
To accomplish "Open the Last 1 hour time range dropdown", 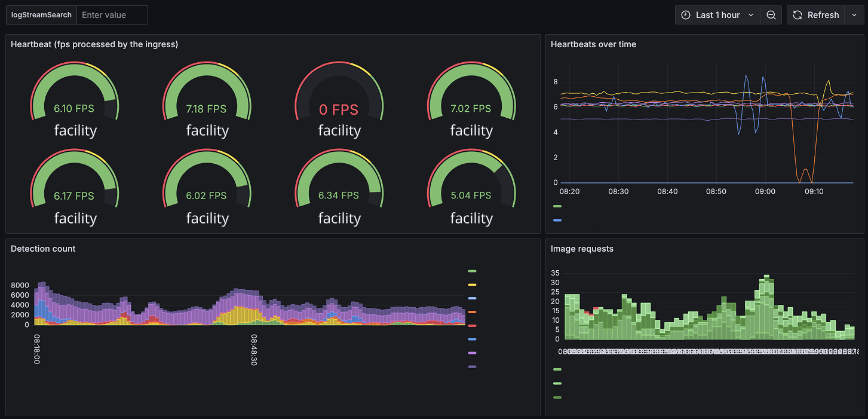I will (717, 15).
